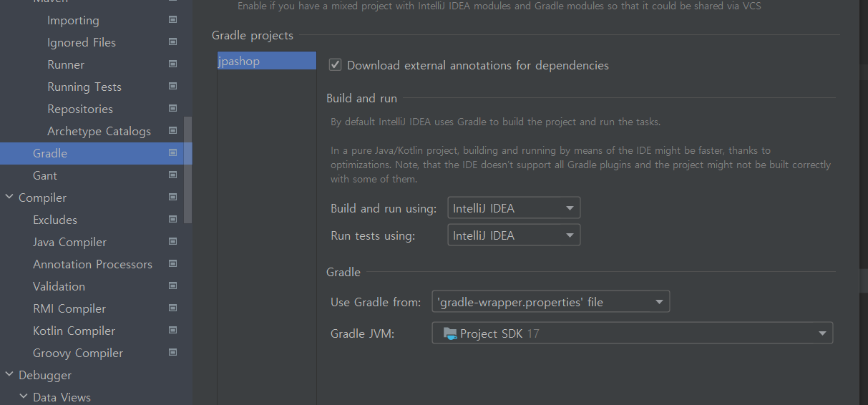This screenshot has height=405, width=868.
Task: Collapse the Compiler settings group
Action: tap(9, 197)
